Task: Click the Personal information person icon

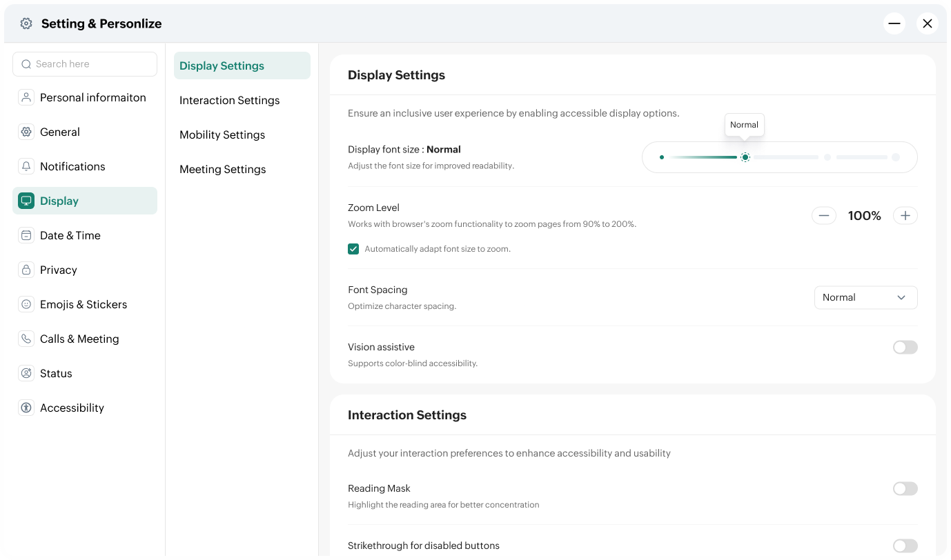Action: pyautogui.click(x=26, y=97)
